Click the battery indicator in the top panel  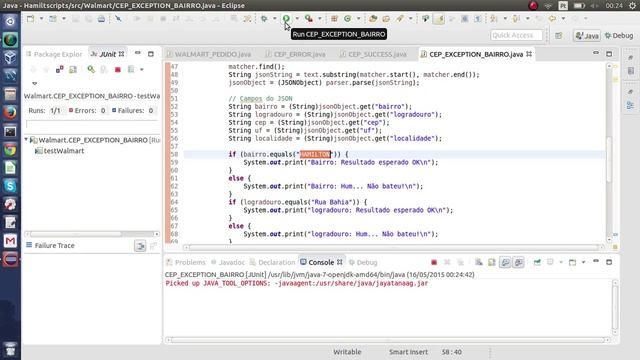579,6
